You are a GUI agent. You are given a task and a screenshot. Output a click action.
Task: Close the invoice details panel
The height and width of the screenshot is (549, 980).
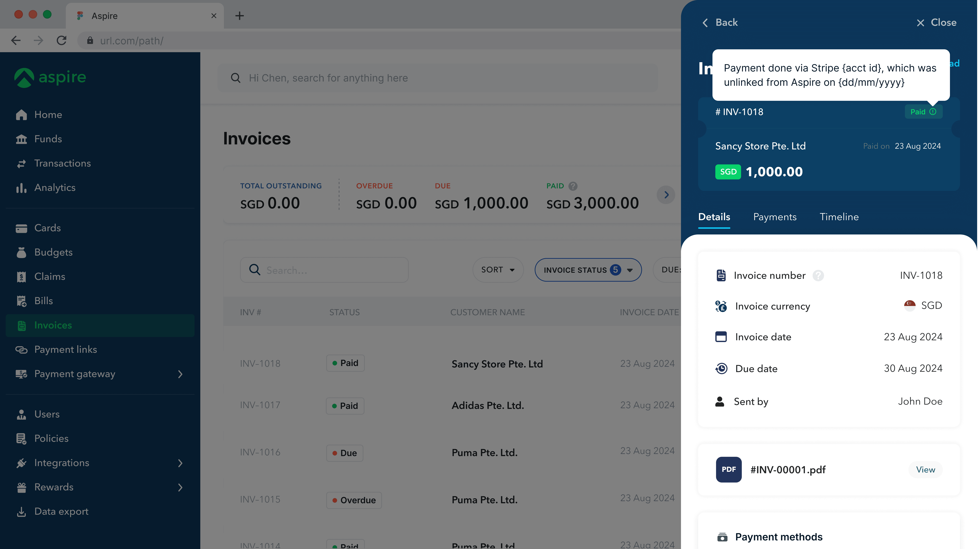937,23
